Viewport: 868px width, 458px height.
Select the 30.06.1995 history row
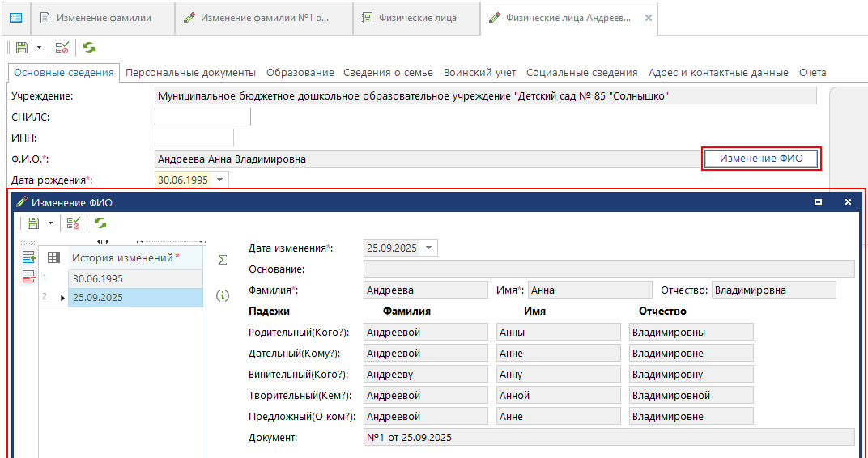[x=134, y=278]
